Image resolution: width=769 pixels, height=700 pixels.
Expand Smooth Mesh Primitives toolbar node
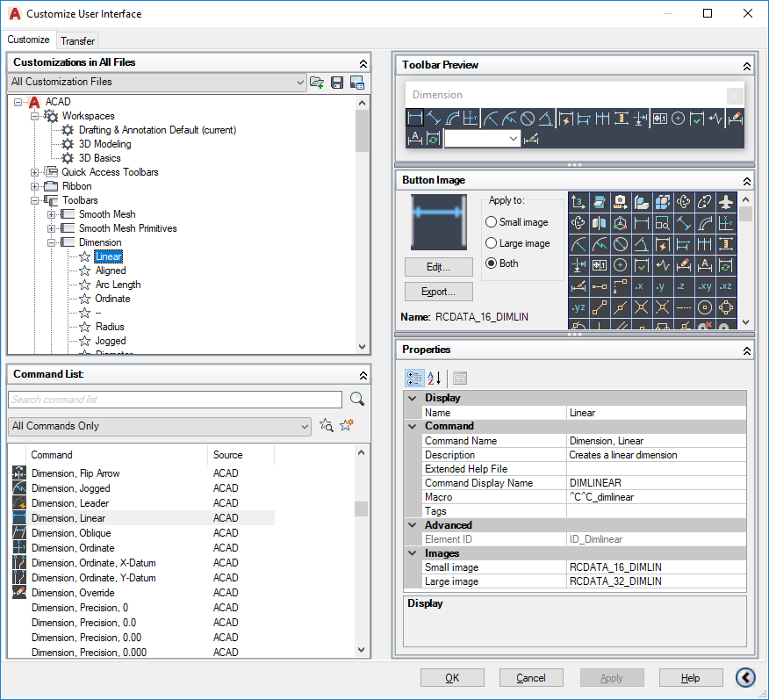point(51,228)
